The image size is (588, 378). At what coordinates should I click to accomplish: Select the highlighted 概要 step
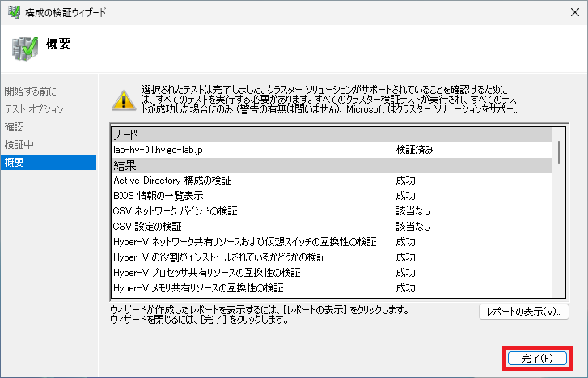pos(49,163)
